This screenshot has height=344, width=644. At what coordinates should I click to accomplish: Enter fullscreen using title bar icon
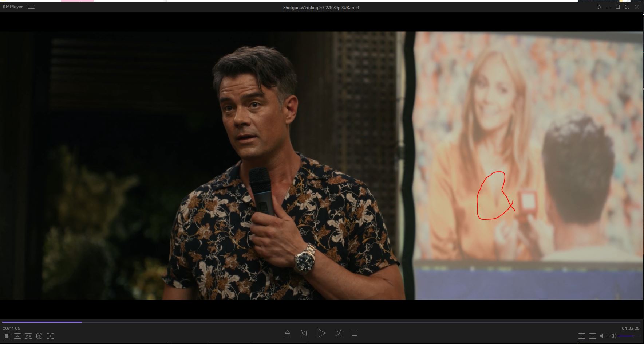(x=627, y=7)
